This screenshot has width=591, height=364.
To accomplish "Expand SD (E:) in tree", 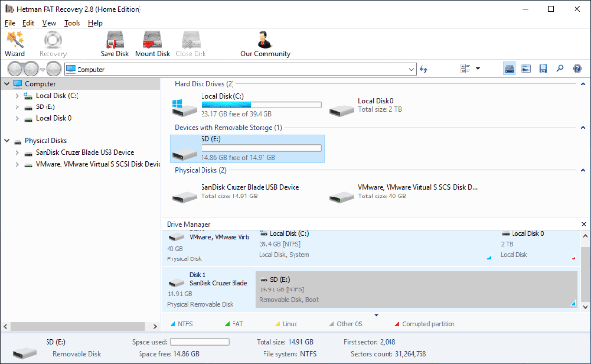I will click(x=17, y=106).
